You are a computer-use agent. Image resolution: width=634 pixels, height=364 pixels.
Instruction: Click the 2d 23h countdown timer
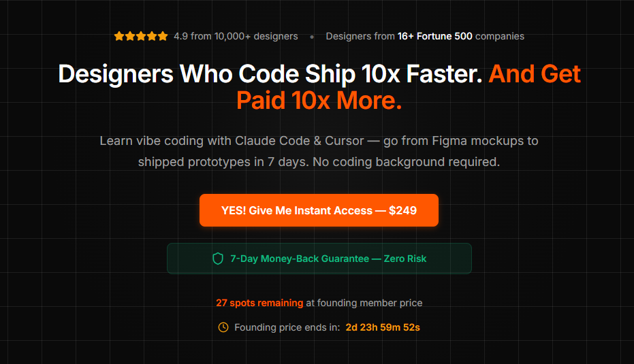point(383,327)
